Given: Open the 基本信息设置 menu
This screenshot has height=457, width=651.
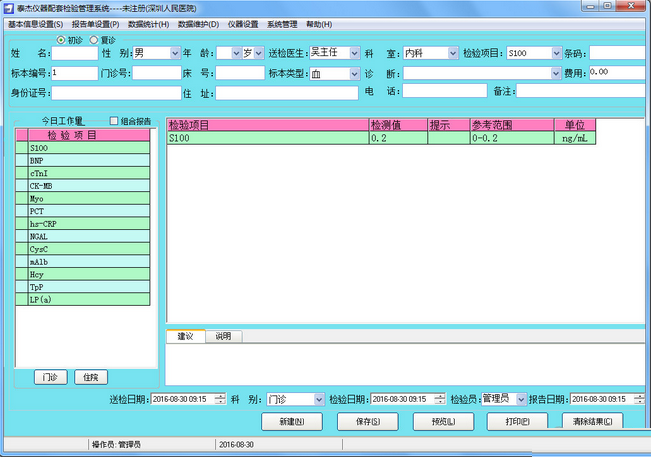Looking at the screenshot, I should [x=35, y=23].
